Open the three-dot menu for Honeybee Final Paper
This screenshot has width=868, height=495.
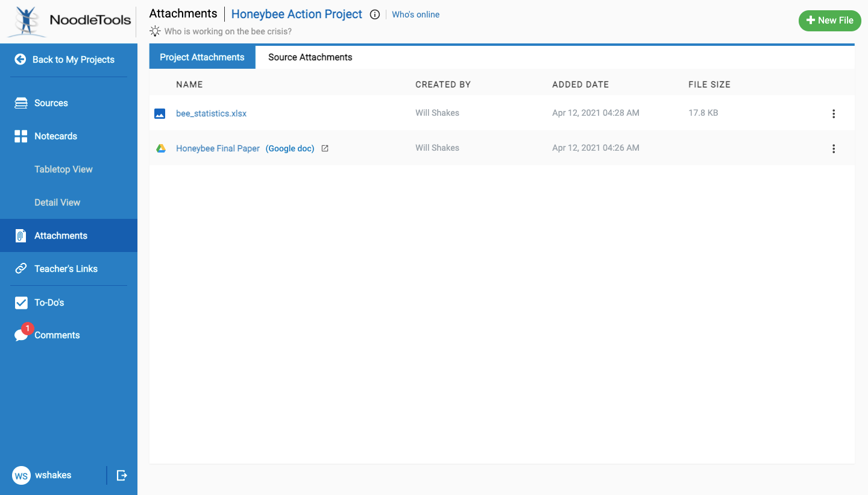pos(833,148)
